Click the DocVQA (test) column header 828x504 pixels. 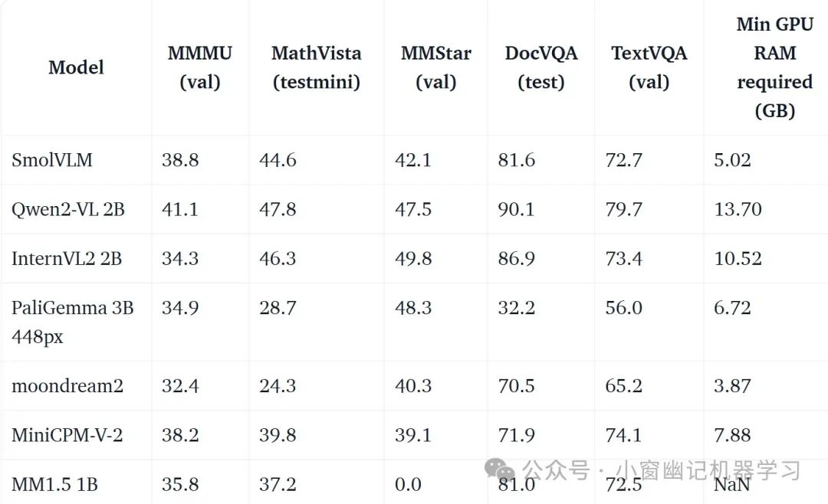click(541, 67)
